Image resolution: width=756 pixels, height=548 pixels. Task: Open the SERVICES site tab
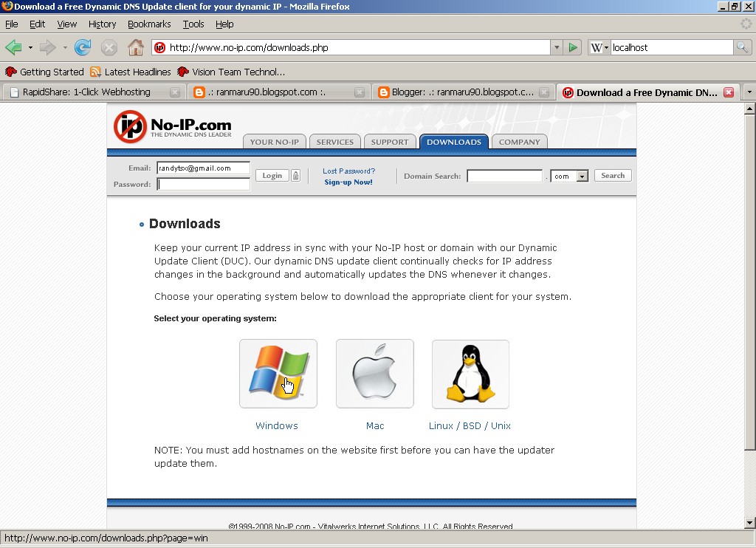(x=335, y=142)
